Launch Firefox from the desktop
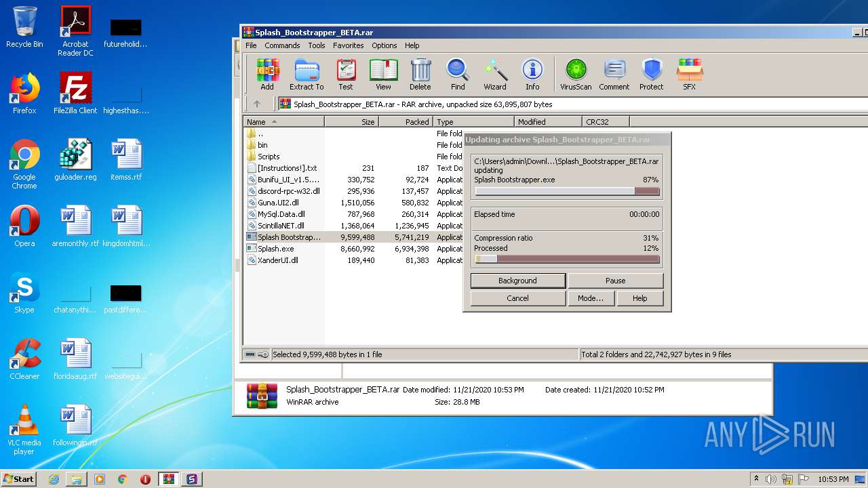868x488 pixels. point(24,94)
